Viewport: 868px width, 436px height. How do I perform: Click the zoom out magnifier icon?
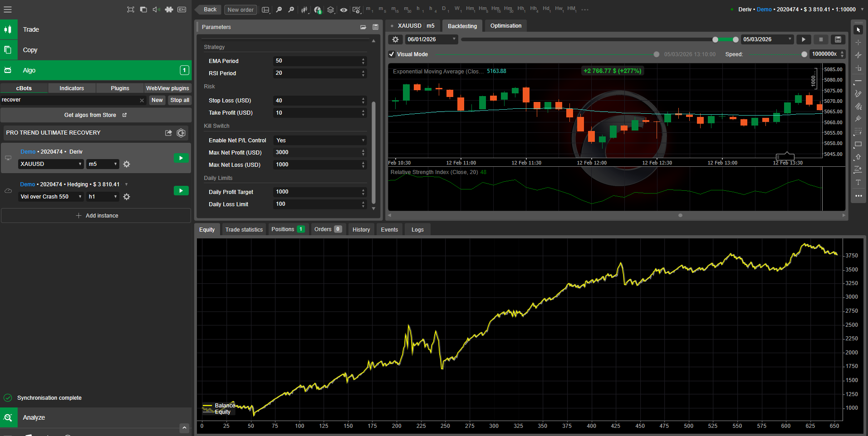[x=279, y=10]
